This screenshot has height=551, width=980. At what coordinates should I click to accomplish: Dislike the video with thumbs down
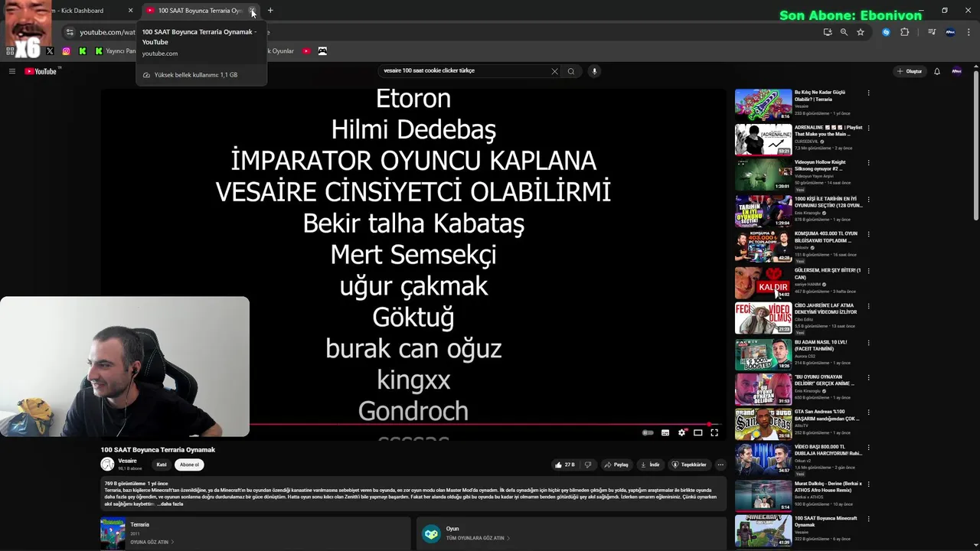click(588, 465)
